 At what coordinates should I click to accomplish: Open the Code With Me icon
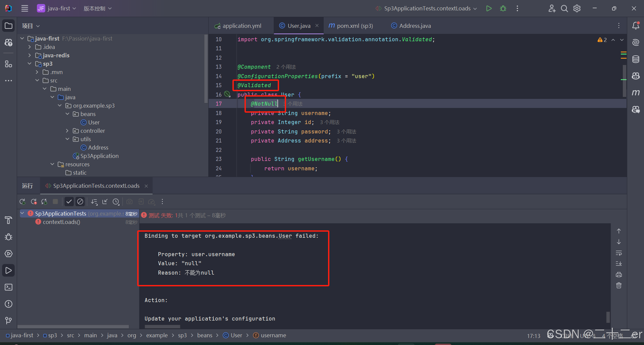click(x=552, y=8)
